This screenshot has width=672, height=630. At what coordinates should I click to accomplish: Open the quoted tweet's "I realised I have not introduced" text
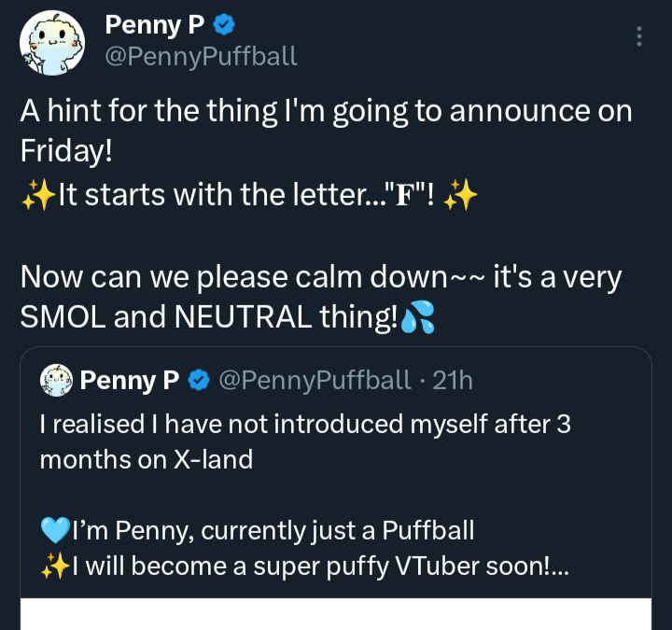click(x=305, y=425)
